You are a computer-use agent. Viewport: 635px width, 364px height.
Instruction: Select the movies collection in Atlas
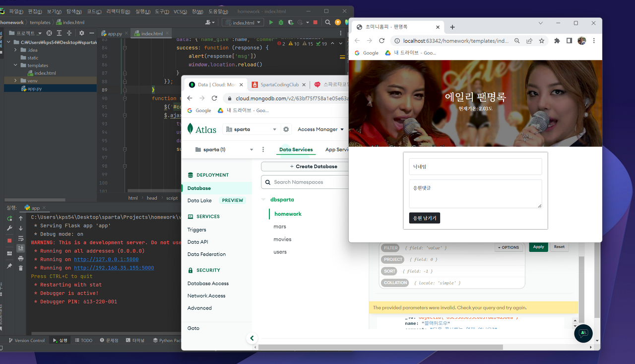282,239
